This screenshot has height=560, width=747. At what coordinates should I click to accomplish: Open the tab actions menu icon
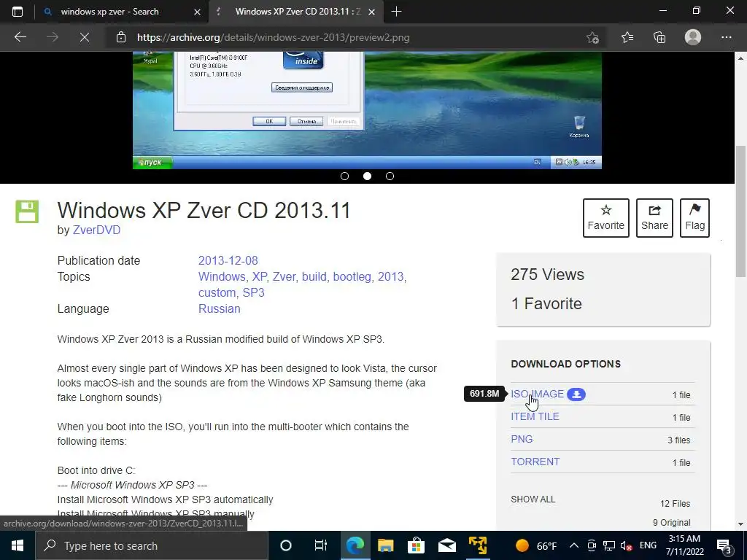[18, 12]
